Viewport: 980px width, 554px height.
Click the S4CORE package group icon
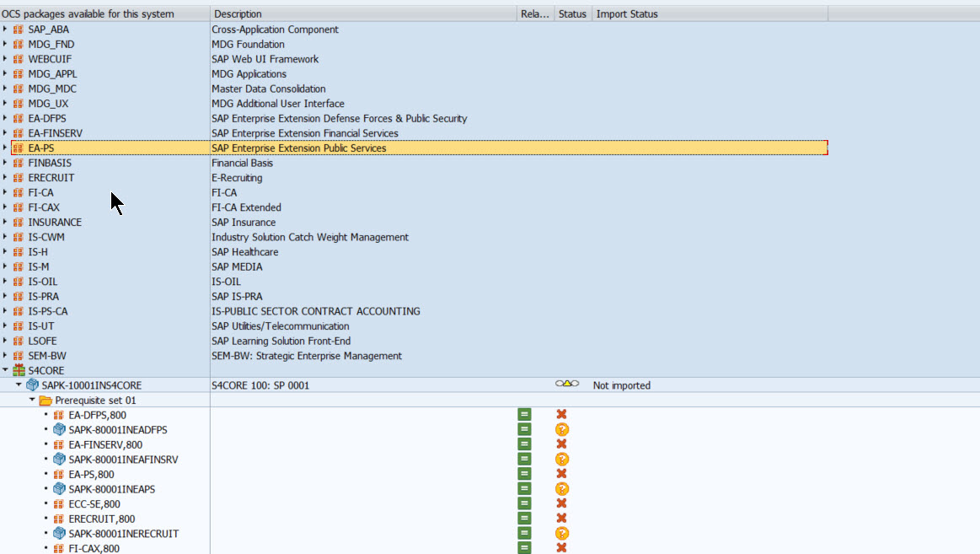(x=18, y=370)
